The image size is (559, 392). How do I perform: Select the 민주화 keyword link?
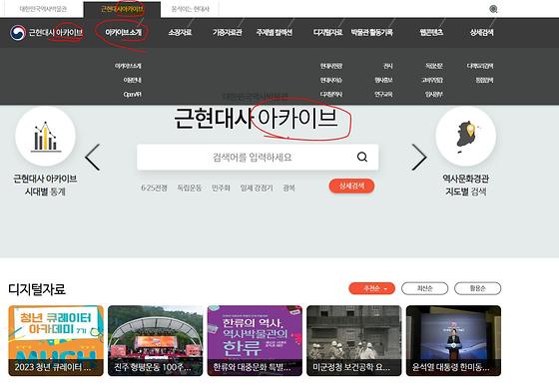coord(221,188)
